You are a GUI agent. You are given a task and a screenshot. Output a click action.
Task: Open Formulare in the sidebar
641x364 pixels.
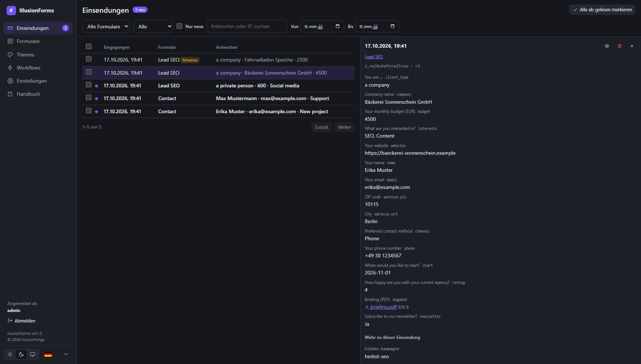click(38, 41)
